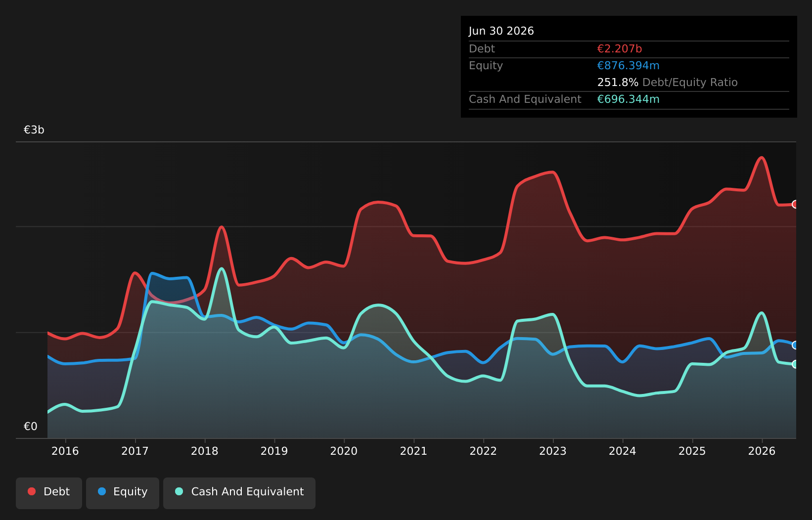Click the €2.207b debt value

click(x=620, y=49)
